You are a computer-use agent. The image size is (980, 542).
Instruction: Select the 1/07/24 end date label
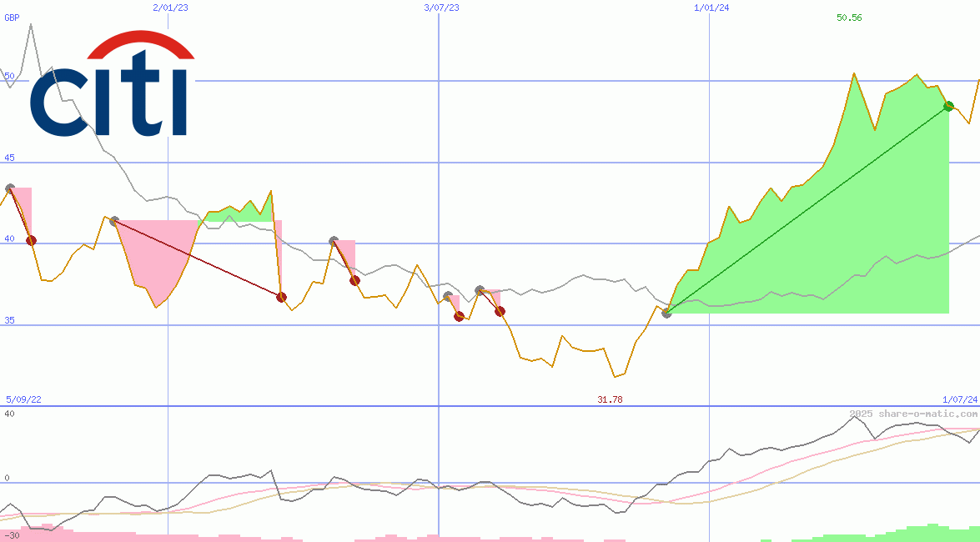tap(960, 399)
